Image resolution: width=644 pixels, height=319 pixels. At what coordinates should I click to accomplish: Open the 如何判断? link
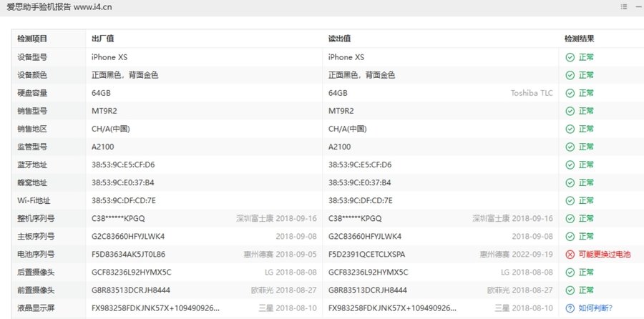(x=595, y=308)
